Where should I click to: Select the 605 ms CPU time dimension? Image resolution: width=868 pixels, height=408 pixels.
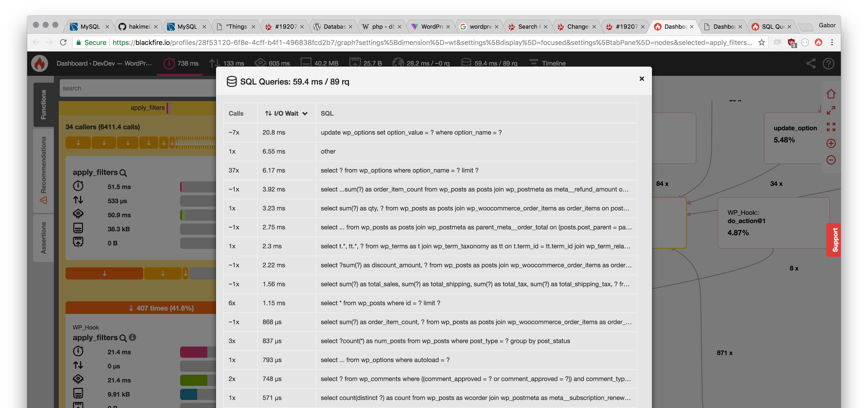click(272, 63)
